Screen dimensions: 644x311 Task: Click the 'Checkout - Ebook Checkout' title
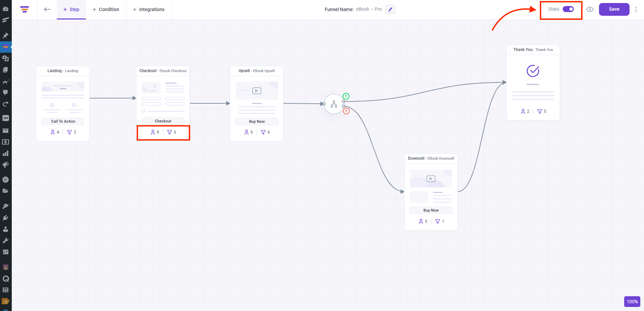(163, 71)
